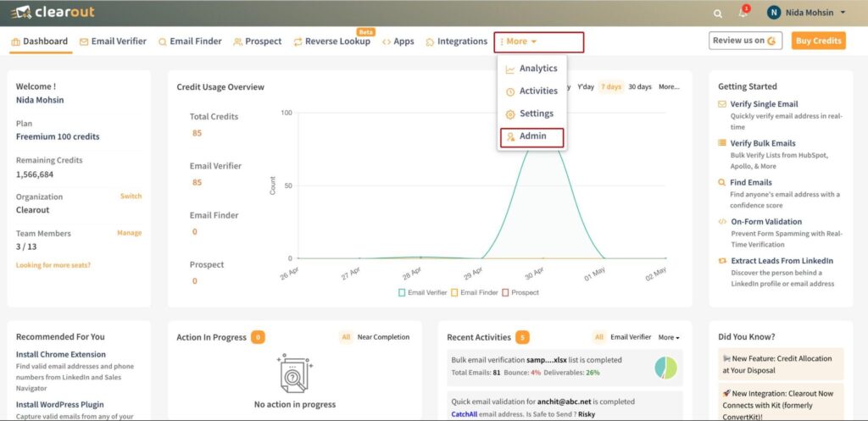This screenshot has height=421, width=868.
Task: Open the notifications bell icon
Action: tap(743, 13)
